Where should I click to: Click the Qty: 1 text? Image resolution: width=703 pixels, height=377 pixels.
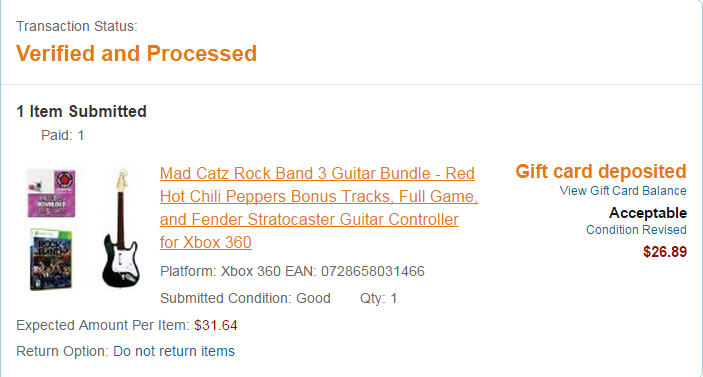[378, 298]
